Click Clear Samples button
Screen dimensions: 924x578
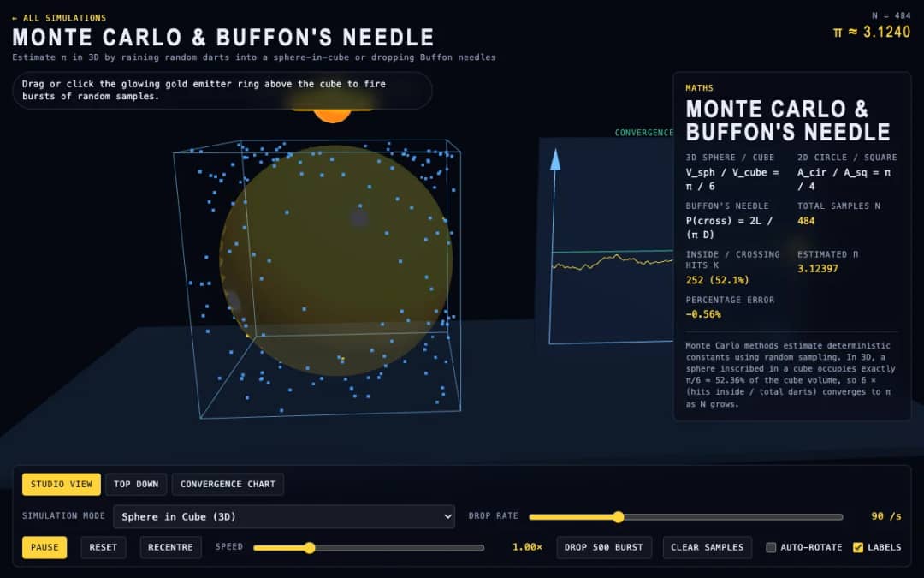coord(708,547)
